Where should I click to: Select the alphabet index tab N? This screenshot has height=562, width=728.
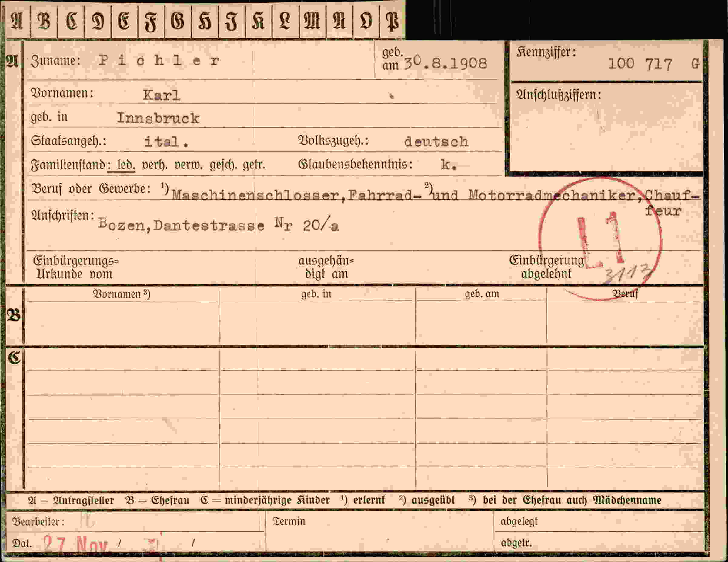[x=339, y=21]
